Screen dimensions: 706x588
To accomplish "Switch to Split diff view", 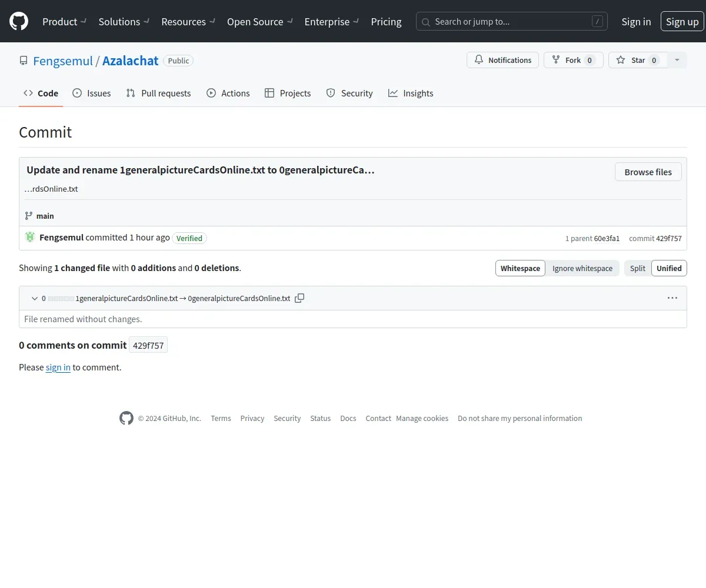I will [x=638, y=268].
